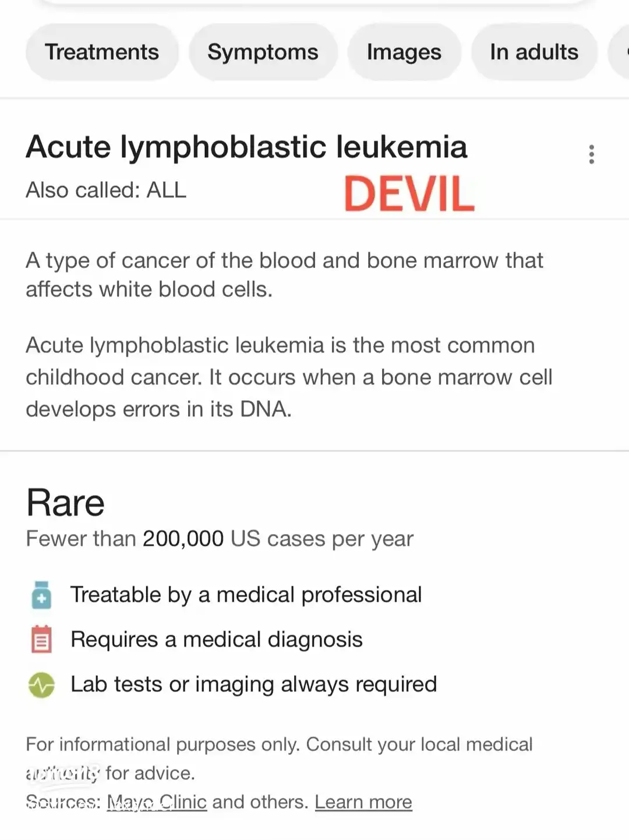Viewport: 629px width, 840px height.
Task: Click the red clipboard diagnosis icon
Action: [41, 640]
